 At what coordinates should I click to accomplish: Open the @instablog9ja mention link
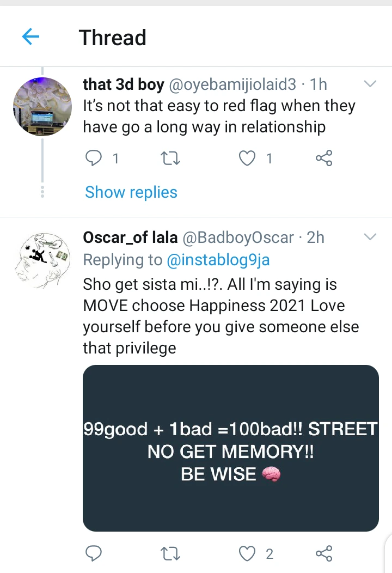coord(218,260)
